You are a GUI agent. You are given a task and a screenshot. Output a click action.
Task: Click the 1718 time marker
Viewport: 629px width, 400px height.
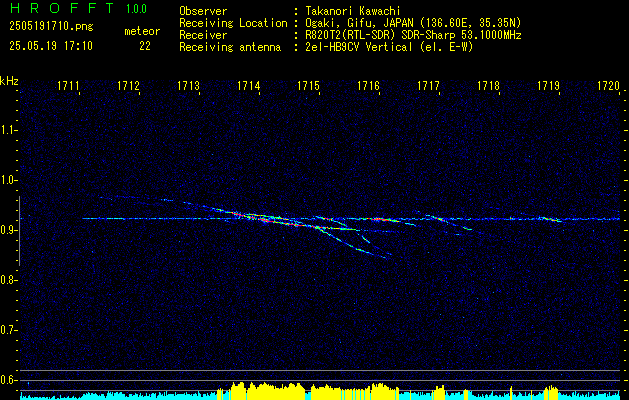(x=489, y=85)
